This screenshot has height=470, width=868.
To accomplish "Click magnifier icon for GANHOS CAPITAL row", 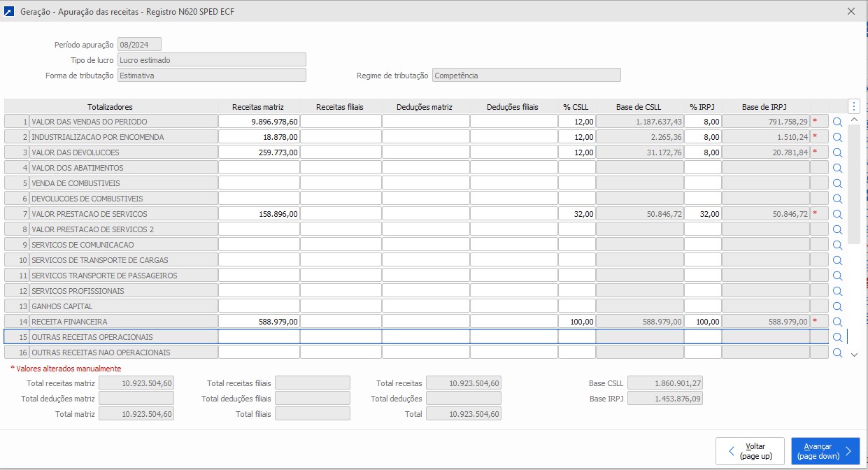I will coord(837,306).
